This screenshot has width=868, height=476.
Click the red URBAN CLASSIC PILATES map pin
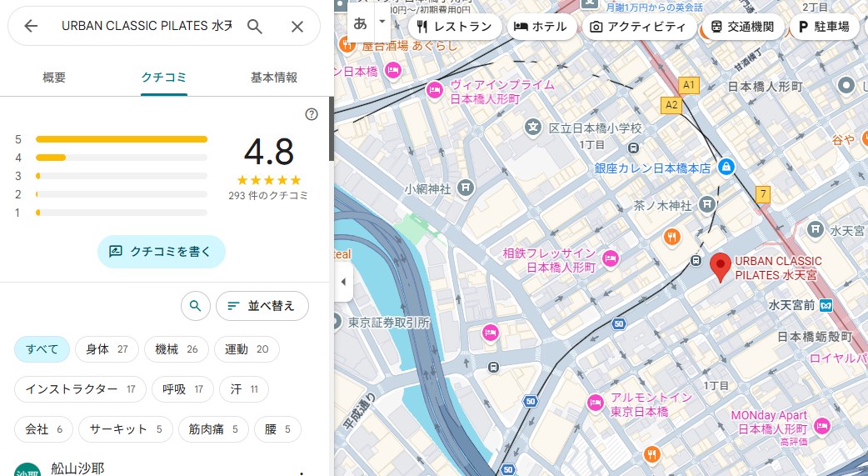(x=721, y=267)
